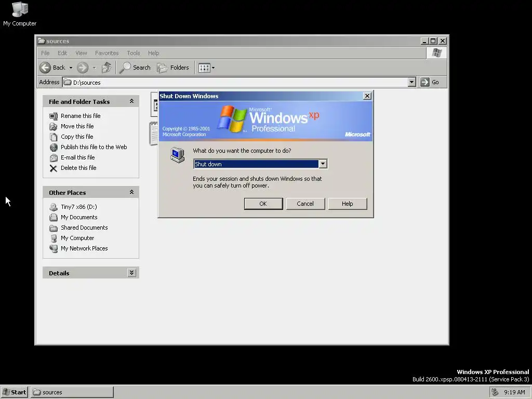Open My Computer desktop icon
532x399 pixels.
20,14
